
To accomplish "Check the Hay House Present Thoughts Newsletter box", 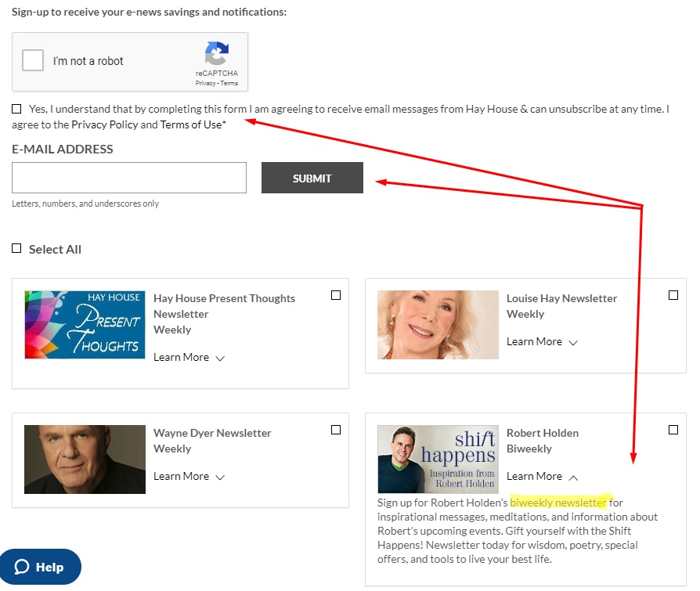I will pyautogui.click(x=336, y=295).
